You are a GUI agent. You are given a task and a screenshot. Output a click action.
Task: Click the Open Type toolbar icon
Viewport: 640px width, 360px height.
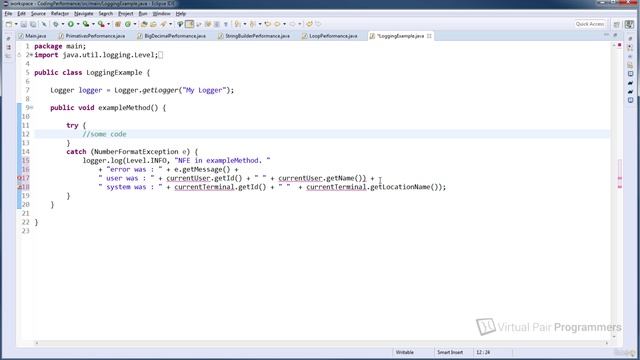pos(144,24)
